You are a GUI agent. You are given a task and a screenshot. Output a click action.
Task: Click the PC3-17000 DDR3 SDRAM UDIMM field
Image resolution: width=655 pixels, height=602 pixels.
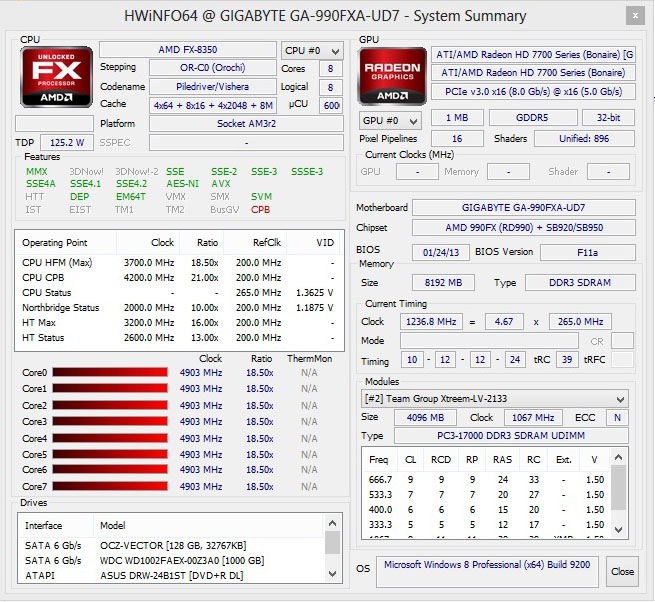coord(511,436)
